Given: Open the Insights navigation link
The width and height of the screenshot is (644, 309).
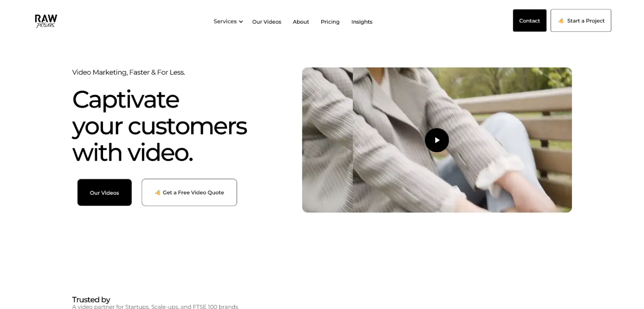Looking at the screenshot, I should coord(361,22).
